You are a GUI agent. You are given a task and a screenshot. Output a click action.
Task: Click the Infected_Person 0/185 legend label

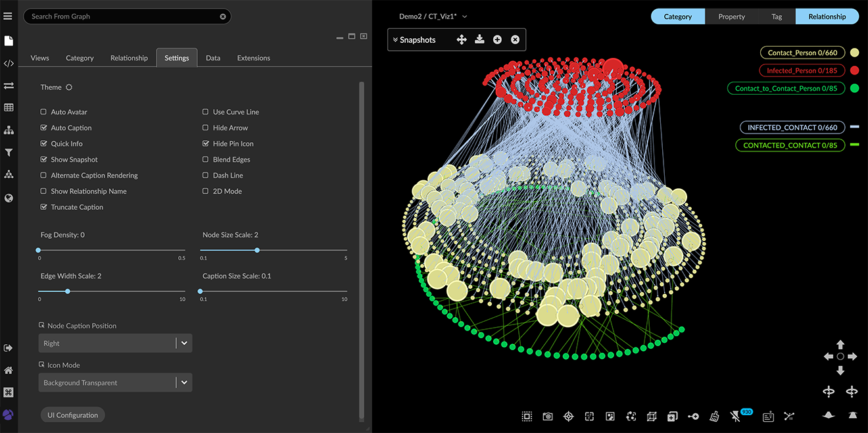point(802,70)
